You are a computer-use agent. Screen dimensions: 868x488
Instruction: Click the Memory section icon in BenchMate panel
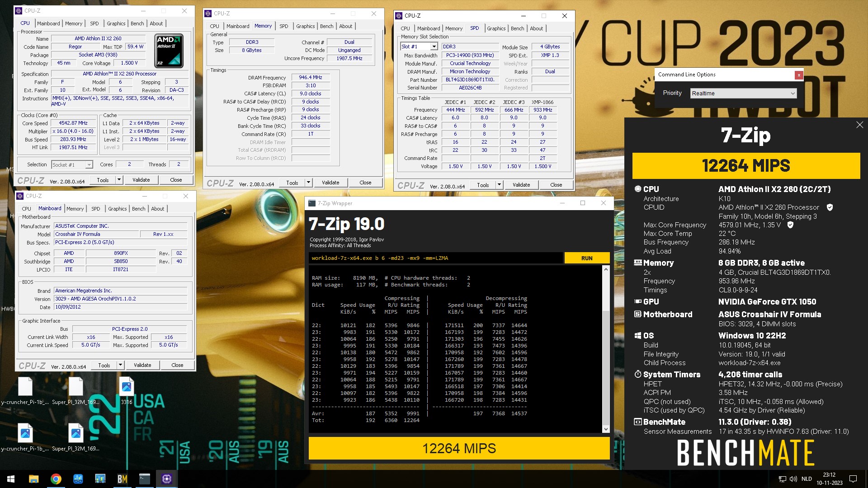[638, 263]
